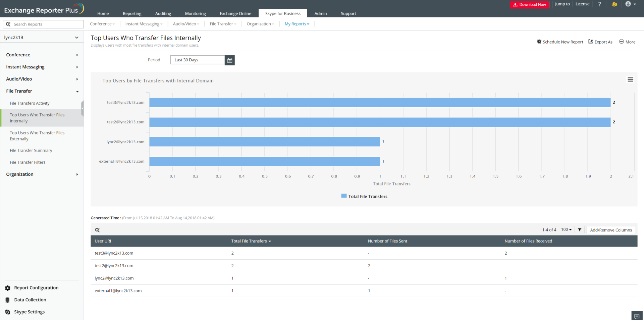Click the test2@lync2k13.com table cell
644x320 pixels.
[114, 266]
